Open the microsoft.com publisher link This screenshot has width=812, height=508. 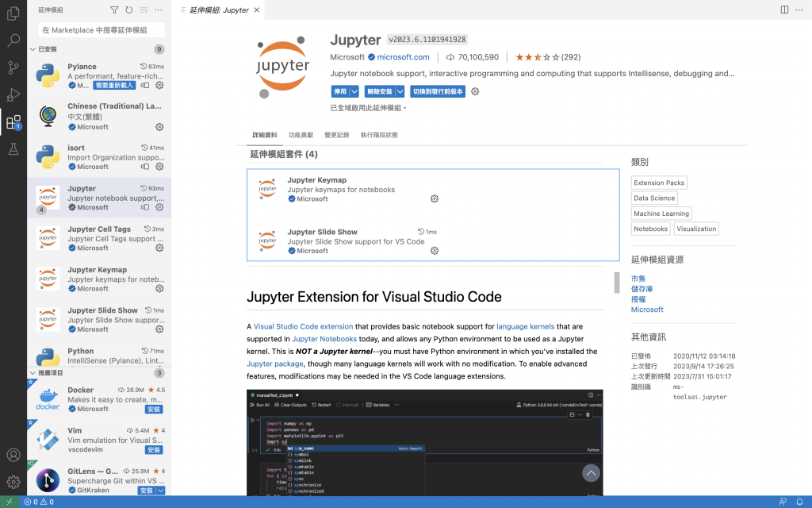[403, 57]
